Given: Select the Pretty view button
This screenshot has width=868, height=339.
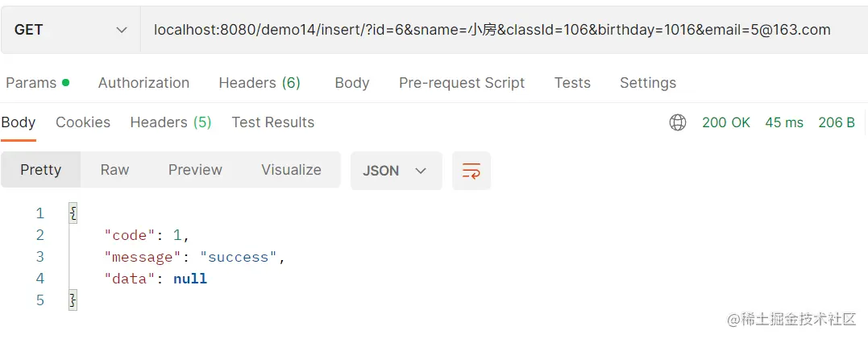Looking at the screenshot, I should click(41, 170).
